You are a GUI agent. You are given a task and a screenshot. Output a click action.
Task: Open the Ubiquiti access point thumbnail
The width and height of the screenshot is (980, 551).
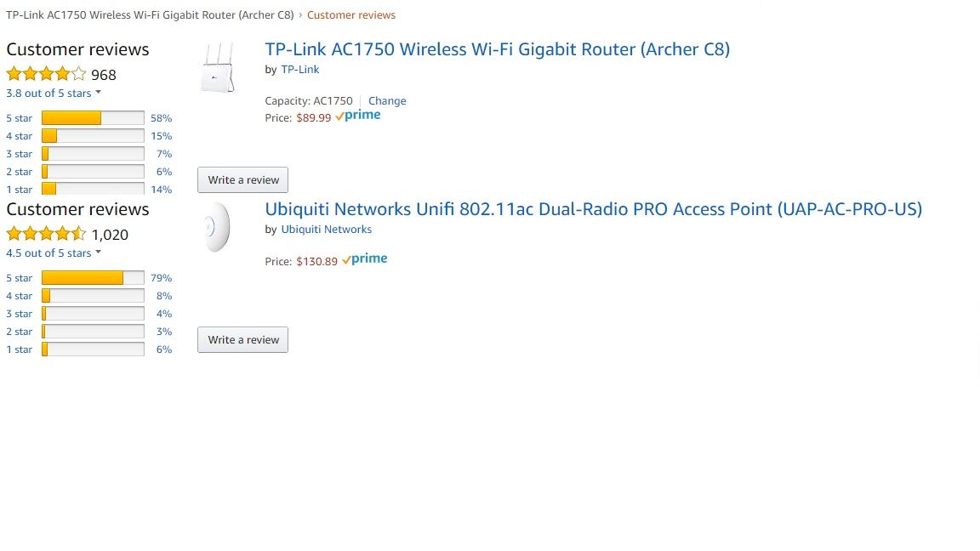click(217, 227)
